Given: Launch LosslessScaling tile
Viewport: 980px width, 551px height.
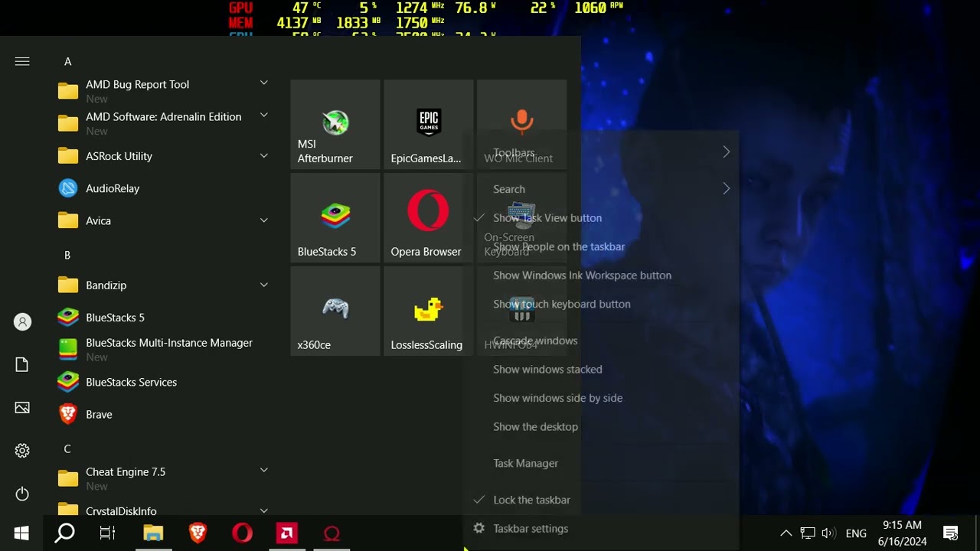Looking at the screenshot, I should click(429, 311).
